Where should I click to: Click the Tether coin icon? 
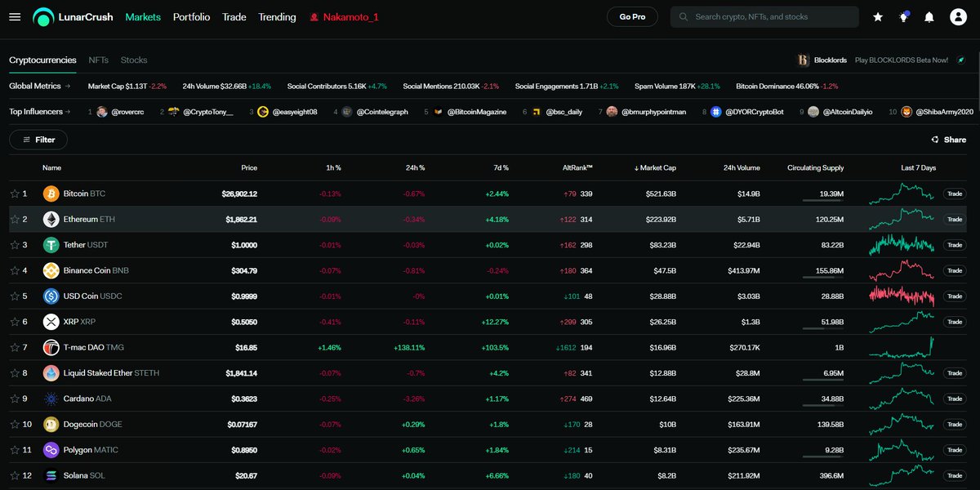51,245
